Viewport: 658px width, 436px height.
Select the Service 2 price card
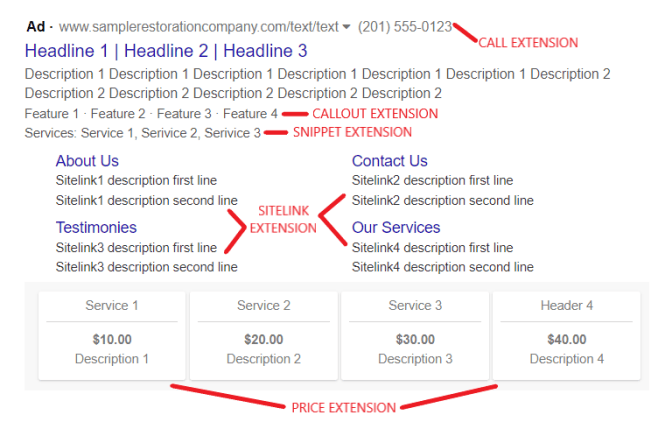[x=262, y=336]
